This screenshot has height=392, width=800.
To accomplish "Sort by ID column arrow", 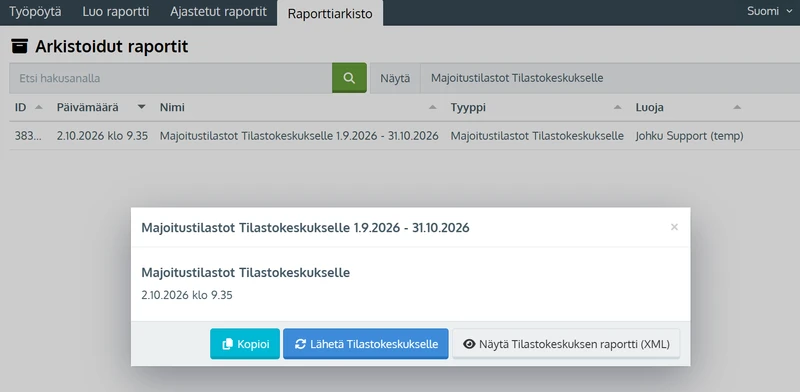I will [x=38, y=107].
